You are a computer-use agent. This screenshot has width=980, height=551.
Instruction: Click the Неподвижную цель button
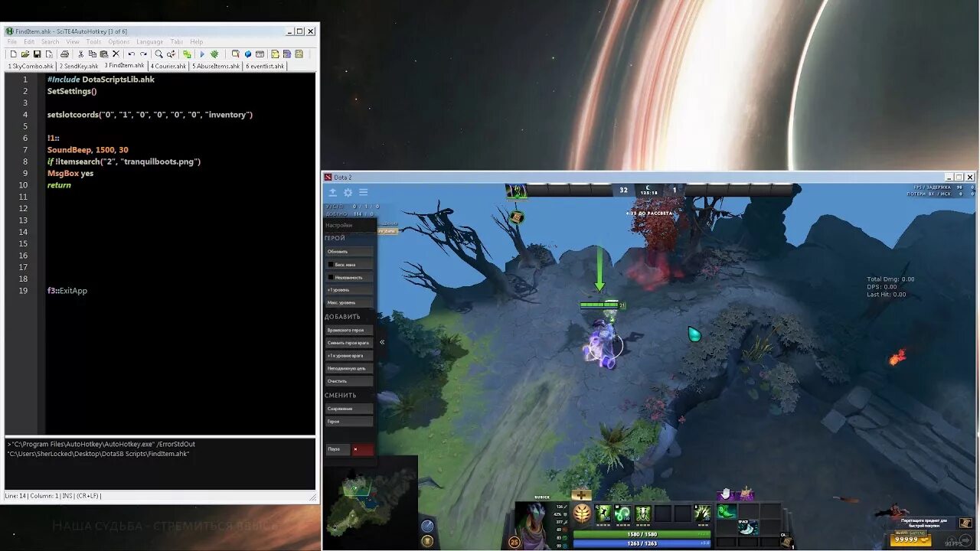point(349,368)
